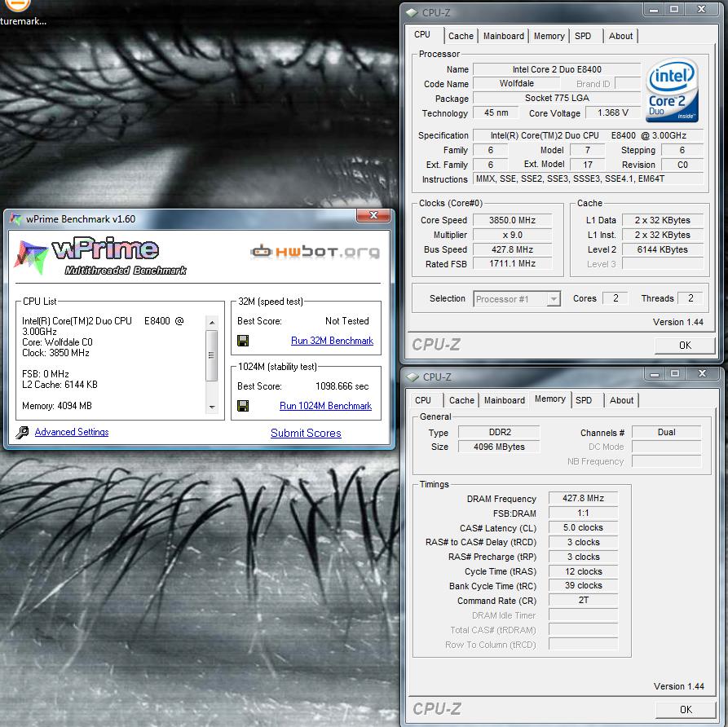Click the 32M best score Not Tested

coord(346,321)
